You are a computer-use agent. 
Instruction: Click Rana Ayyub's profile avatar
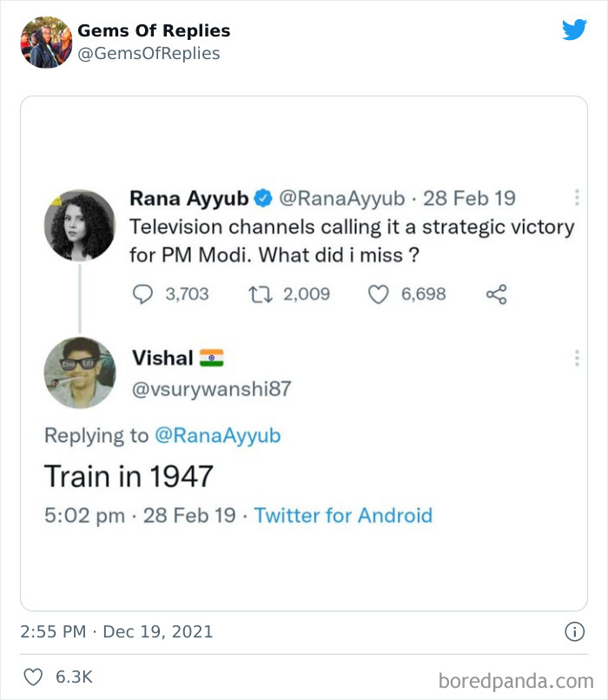80,224
